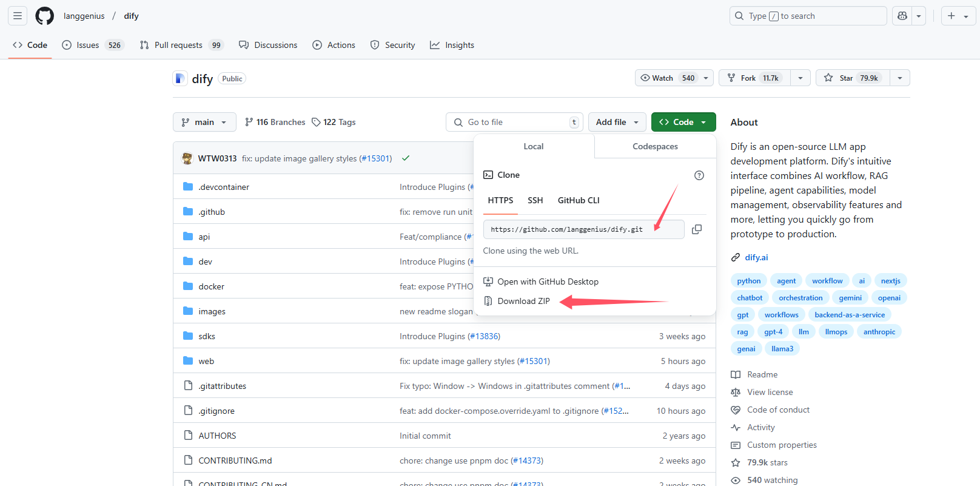Click the green commit status checkmark

(x=406, y=158)
